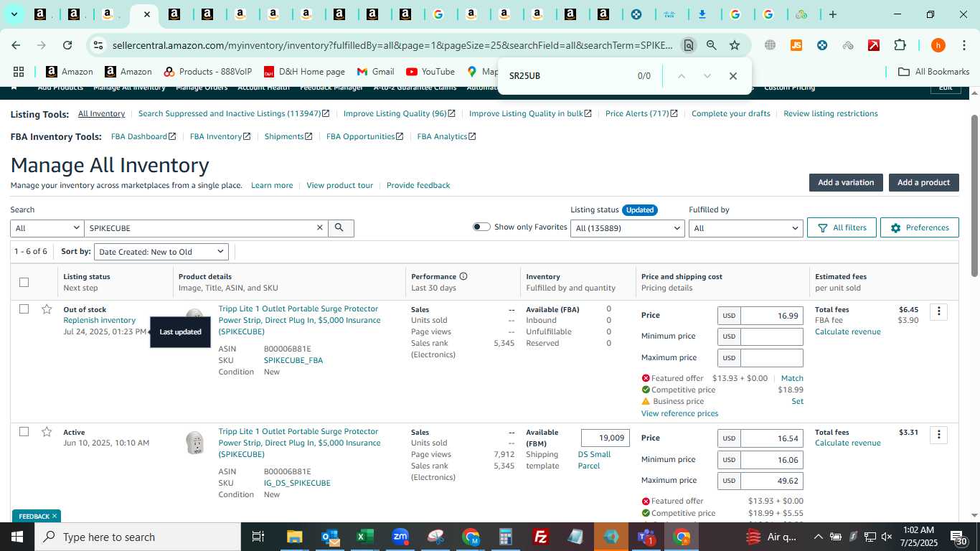The height and width of the screenshot is (551, 980).
Task: Open FBA Dashboard tool
Action: (x=143, y=136)
